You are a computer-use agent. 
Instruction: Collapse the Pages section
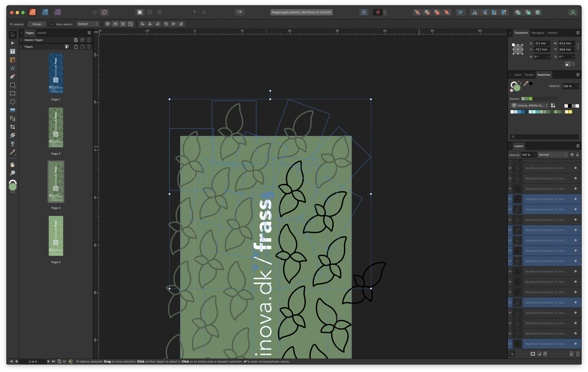pos(21,47)
